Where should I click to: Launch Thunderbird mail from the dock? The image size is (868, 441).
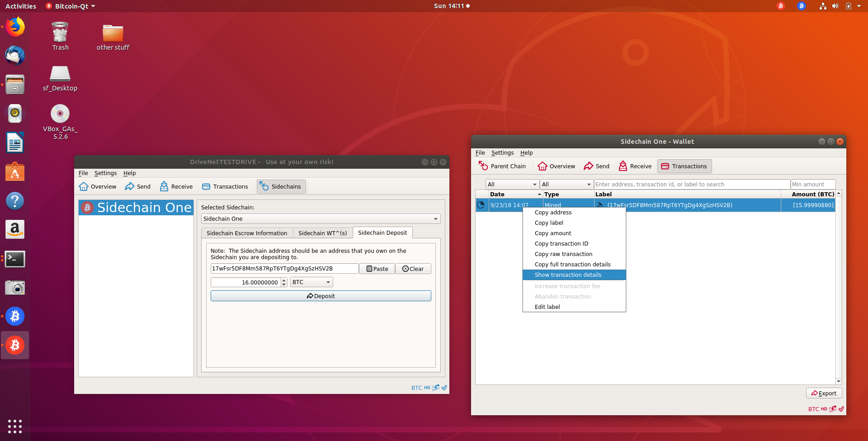(x=15, y=56)
